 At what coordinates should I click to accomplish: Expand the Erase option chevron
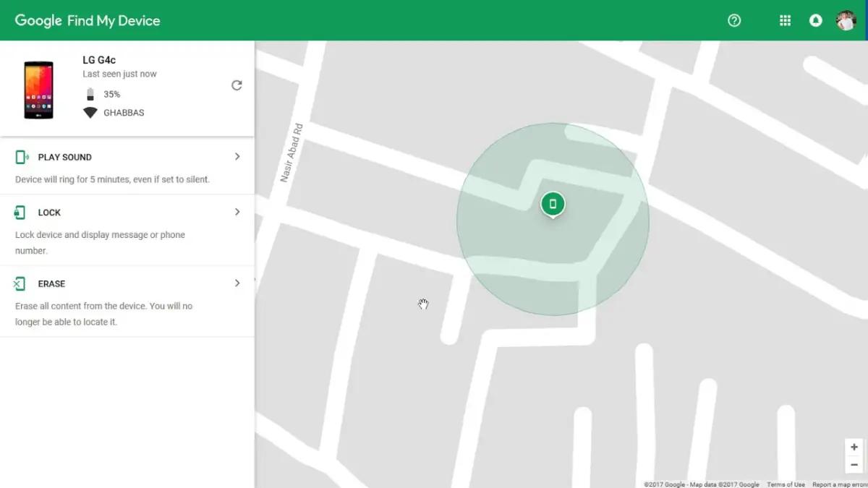(237, 283)
